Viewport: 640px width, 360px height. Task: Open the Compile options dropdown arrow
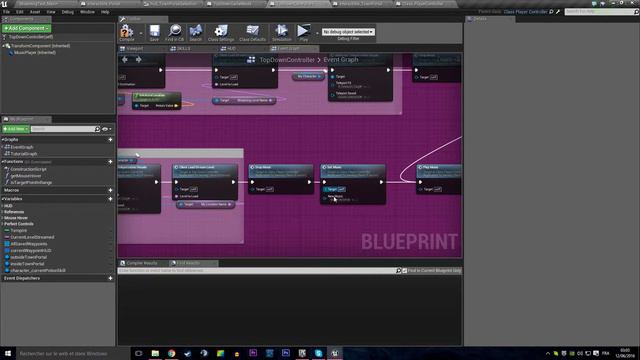pos(141,33)
